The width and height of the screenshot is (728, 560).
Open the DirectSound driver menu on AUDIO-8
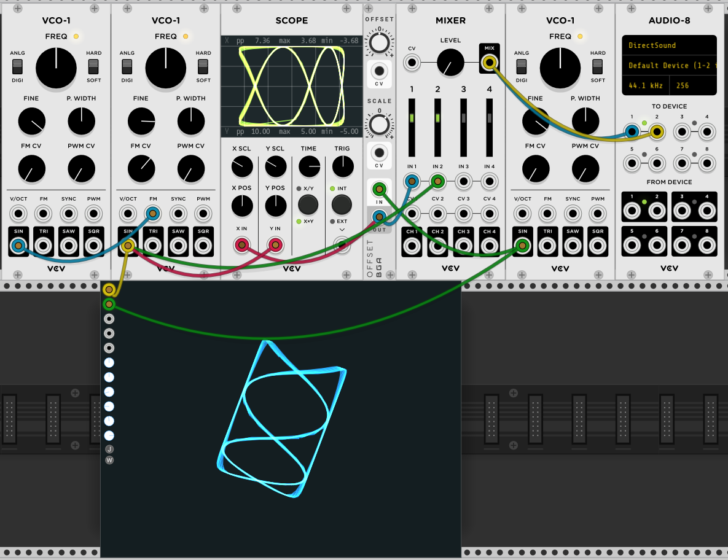[x=669, y=45]
